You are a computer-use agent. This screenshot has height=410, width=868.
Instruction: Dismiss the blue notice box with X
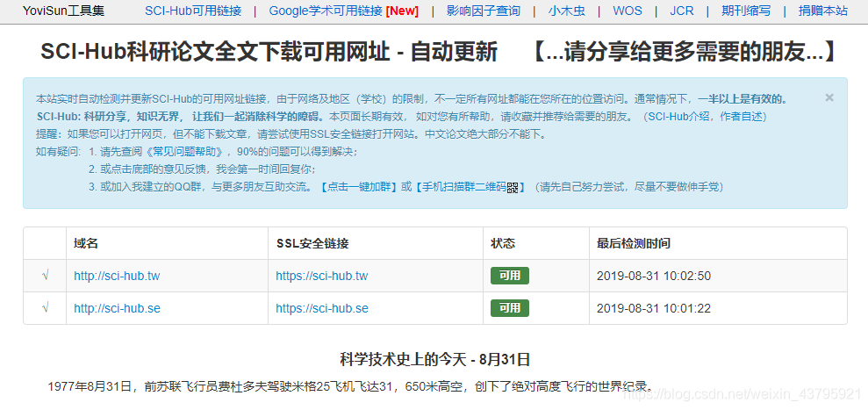(829, 98)
